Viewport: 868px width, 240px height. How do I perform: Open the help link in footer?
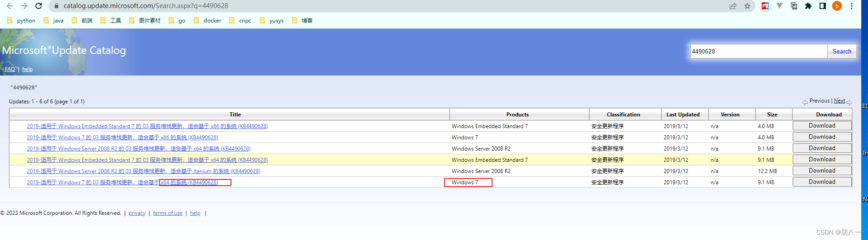pos(195,213)
